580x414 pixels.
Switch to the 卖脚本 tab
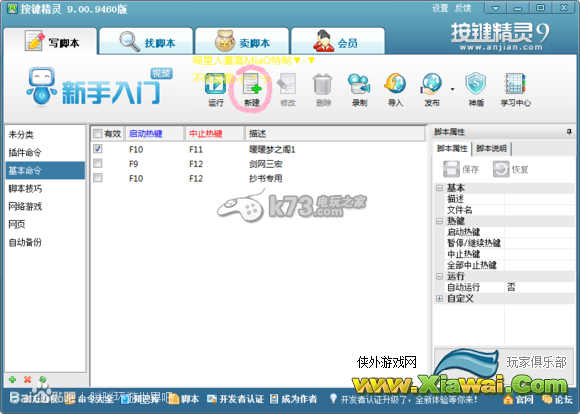[x=242, y=41]
